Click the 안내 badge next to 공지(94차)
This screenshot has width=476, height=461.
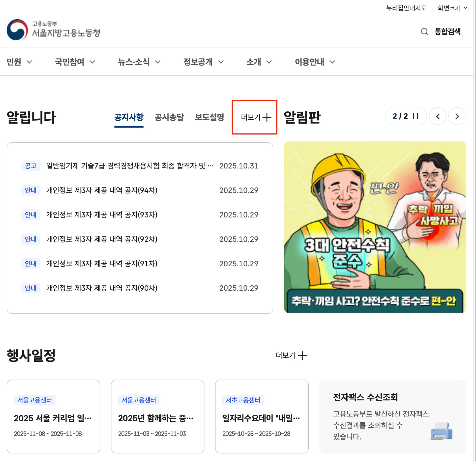point(31,190)
